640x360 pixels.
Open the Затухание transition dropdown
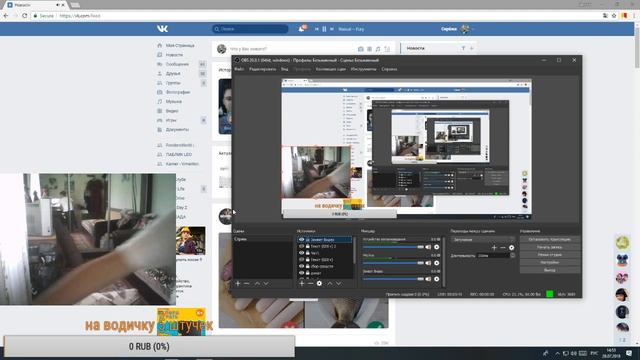[x=483, y=240]
